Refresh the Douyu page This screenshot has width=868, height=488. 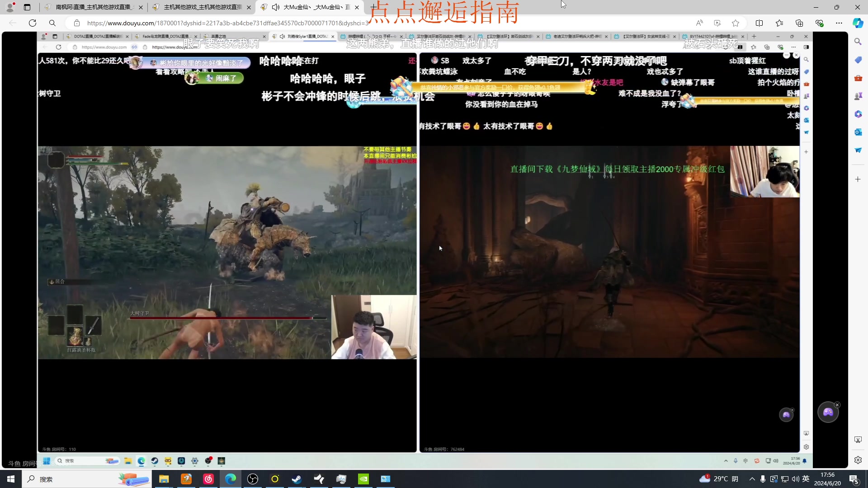33,23
